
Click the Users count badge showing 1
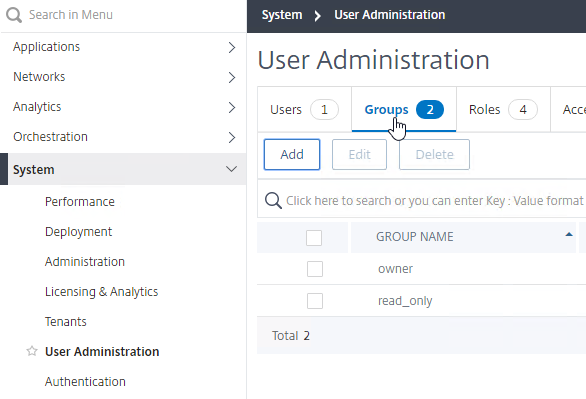tap(324, 109)
